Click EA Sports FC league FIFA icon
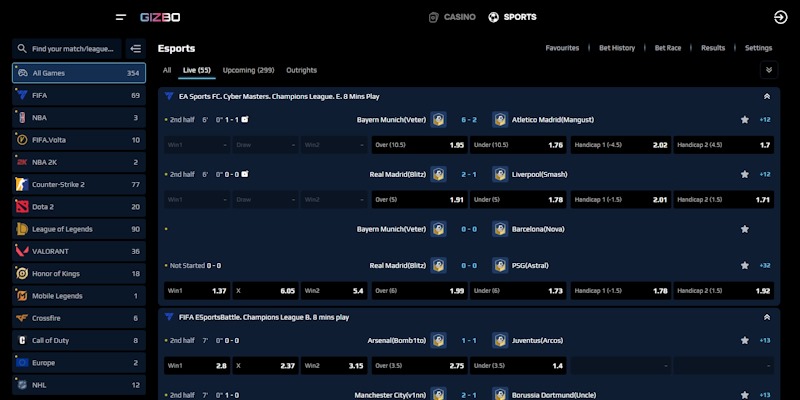 coord(169,96)
